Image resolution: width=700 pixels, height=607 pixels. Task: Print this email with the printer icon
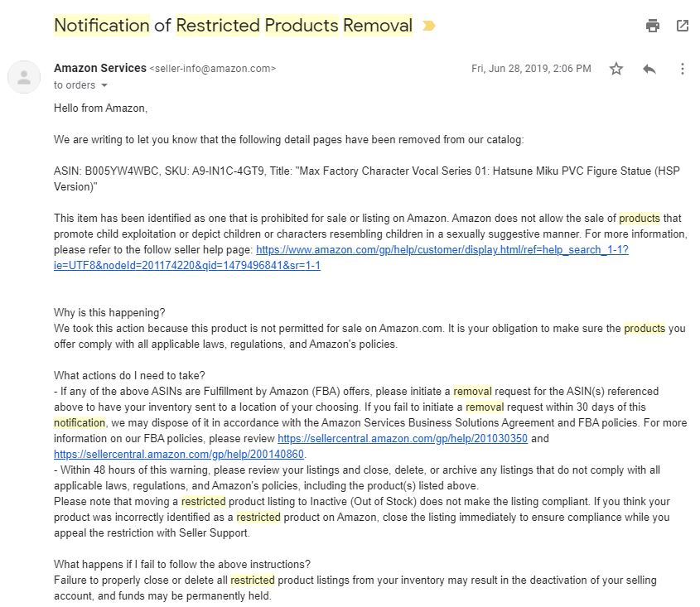[653, 26]
